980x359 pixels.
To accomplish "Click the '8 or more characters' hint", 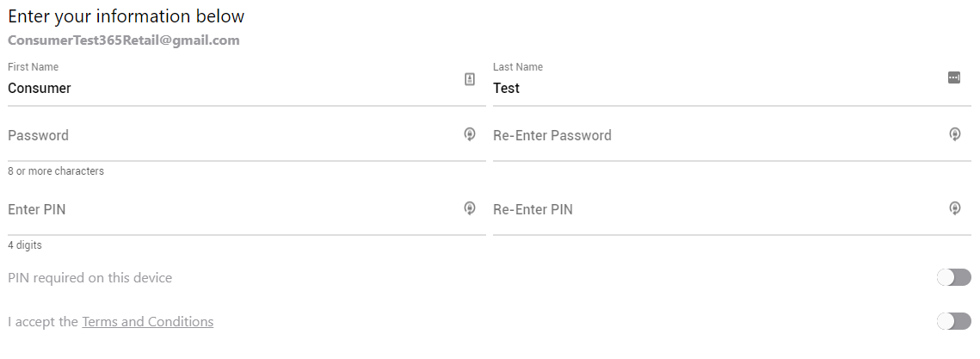I will pyautogui.click(x=56, y=171).
